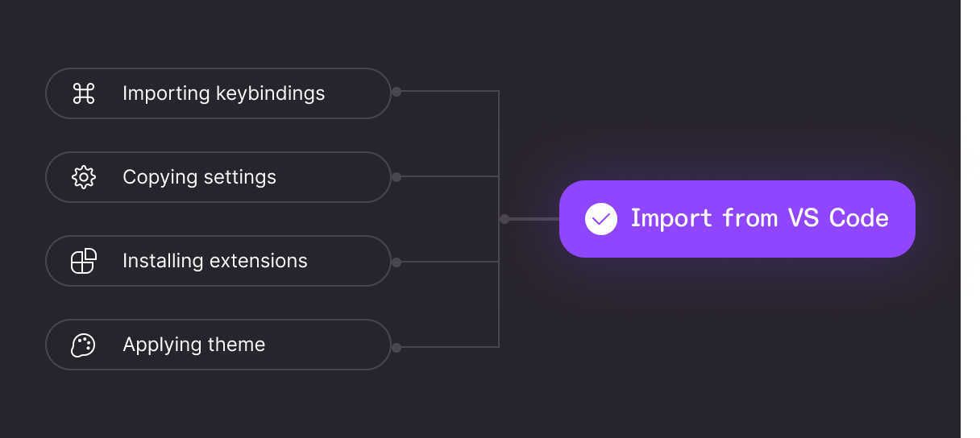Click connector dot beside Importing keybindings pill
This screenshot has height=438, width=980.
coord(397,92)
